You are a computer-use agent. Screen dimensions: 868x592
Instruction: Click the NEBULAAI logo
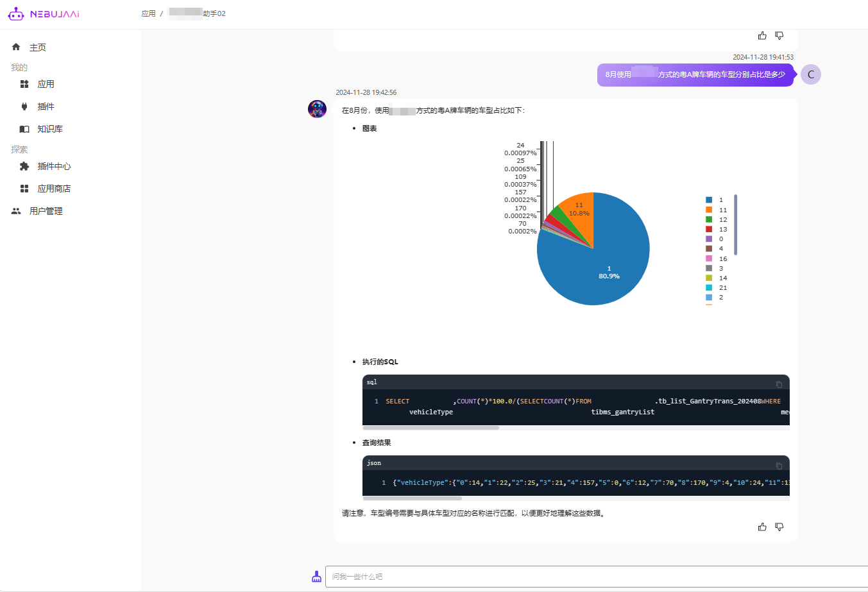coord(44,13)
